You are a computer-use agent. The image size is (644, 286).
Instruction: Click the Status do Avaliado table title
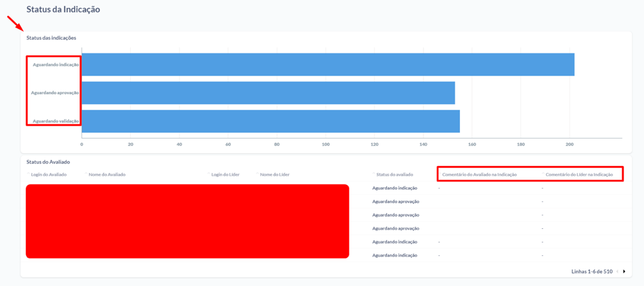pos(48,162)
